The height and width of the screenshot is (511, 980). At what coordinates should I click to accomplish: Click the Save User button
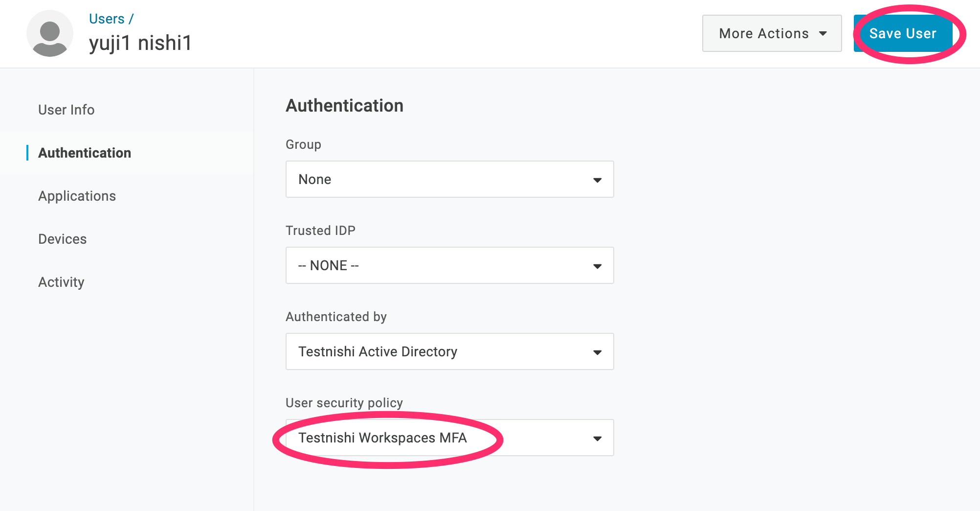point(902,33)
